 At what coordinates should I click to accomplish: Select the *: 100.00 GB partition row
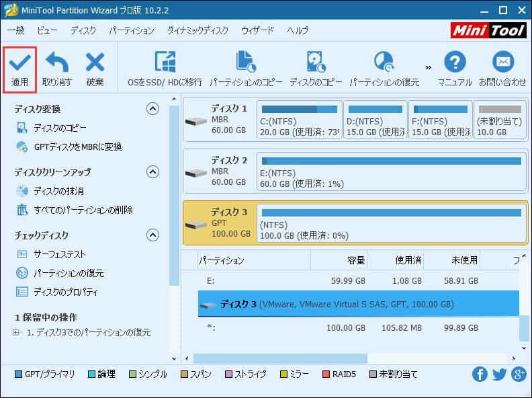(358, 327)
